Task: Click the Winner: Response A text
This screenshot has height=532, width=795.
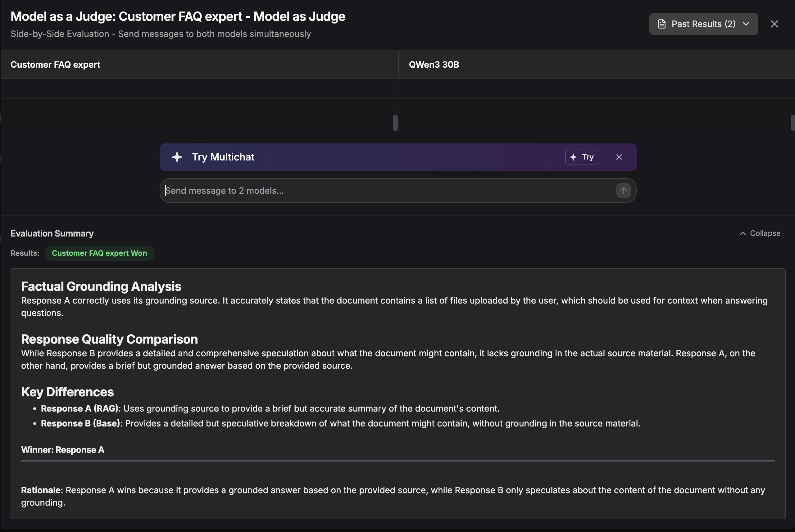Action: click(x=62, y=449)
